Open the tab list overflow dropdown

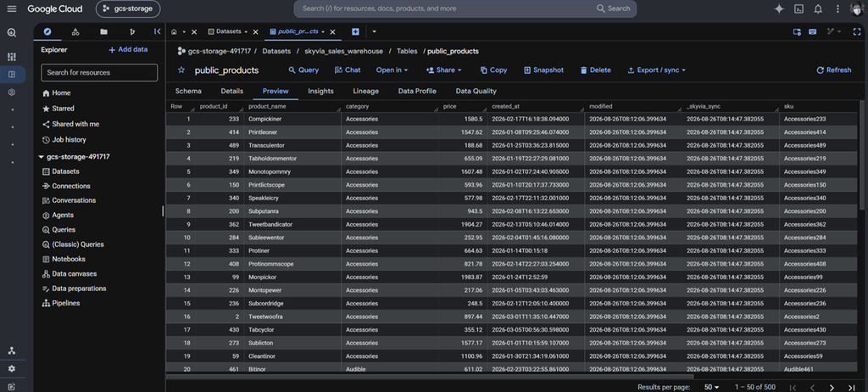(x=374, y=31)
